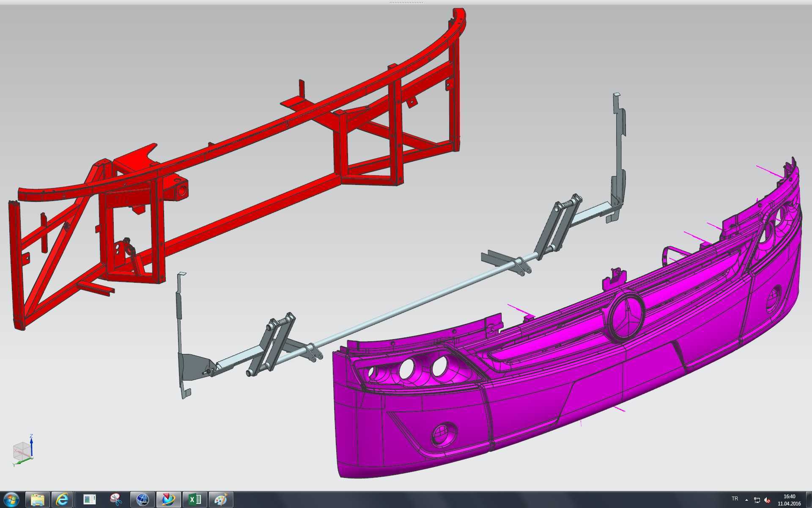
Task: Switch to the blue globe application
Action: pos(142,500)
